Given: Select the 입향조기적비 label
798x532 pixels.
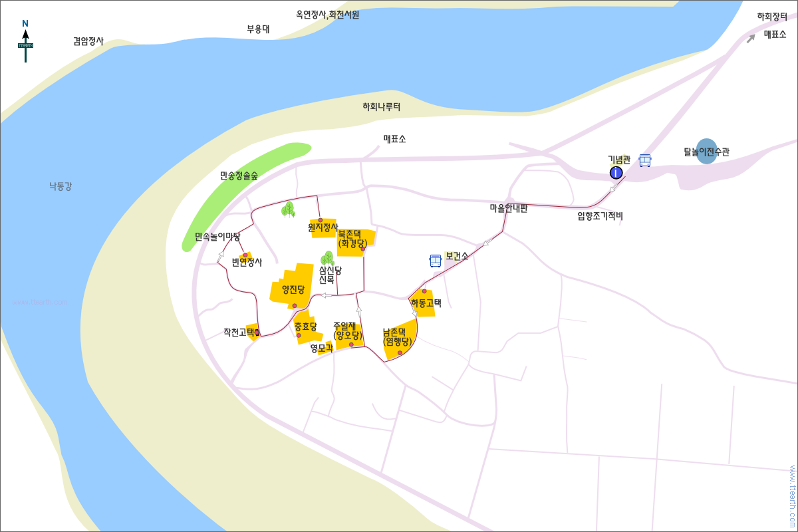Looking at the screenshot, I should pyautogui.click(x=600, y=216).
